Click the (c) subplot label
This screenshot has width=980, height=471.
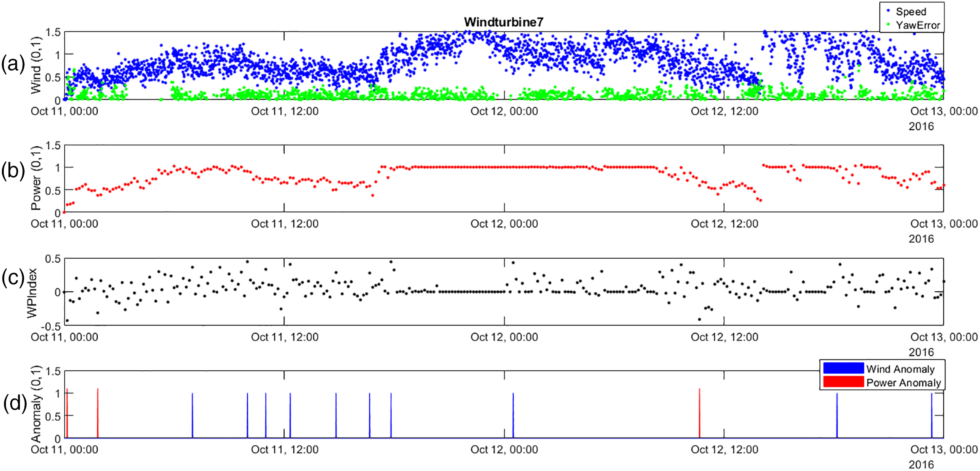pos(13,278)
